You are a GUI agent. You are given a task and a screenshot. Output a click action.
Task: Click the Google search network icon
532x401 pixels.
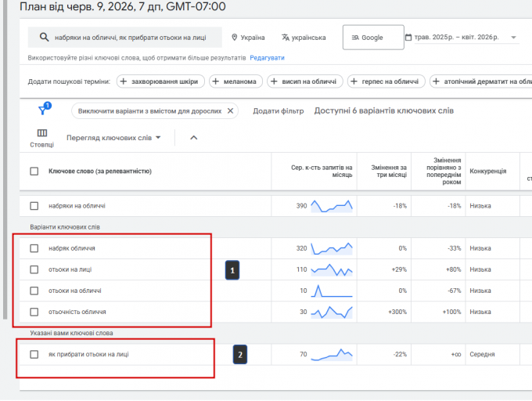(x=355, y=38)
